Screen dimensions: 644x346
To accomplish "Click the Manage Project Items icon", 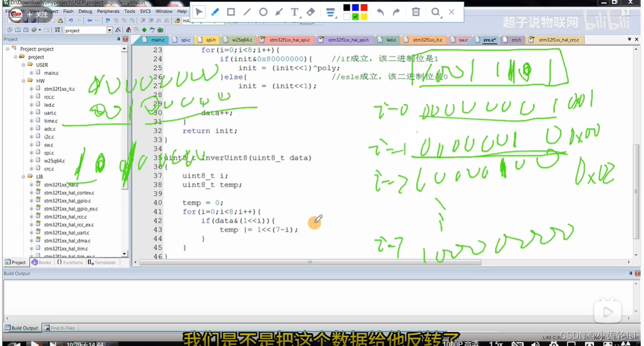I will tap(129, 30).
